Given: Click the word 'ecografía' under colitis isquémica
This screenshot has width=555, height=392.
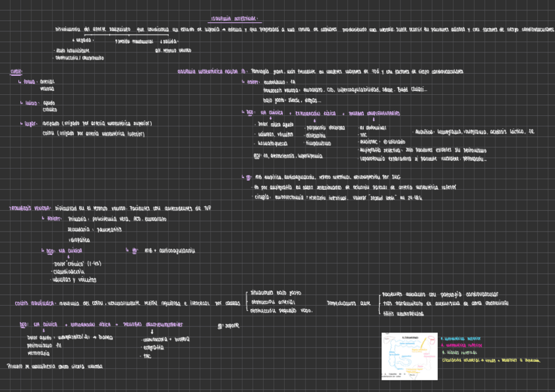Looking at the screenshot, I should 153,347.
